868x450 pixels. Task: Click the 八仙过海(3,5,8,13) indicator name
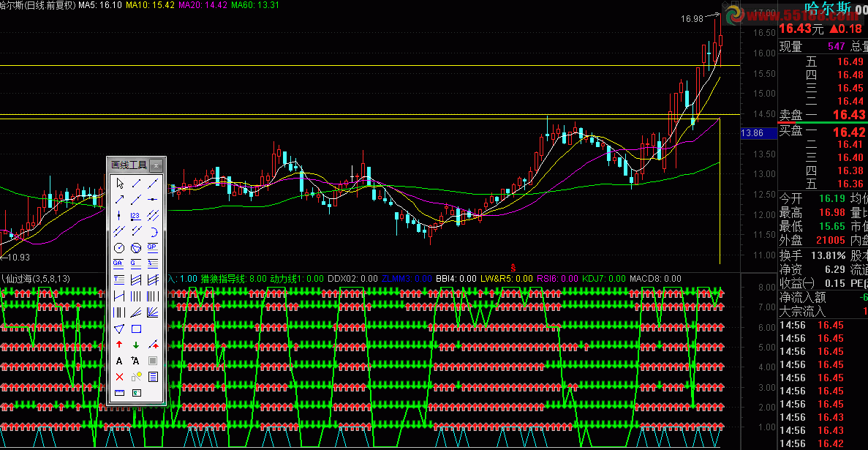coord(35,278)
